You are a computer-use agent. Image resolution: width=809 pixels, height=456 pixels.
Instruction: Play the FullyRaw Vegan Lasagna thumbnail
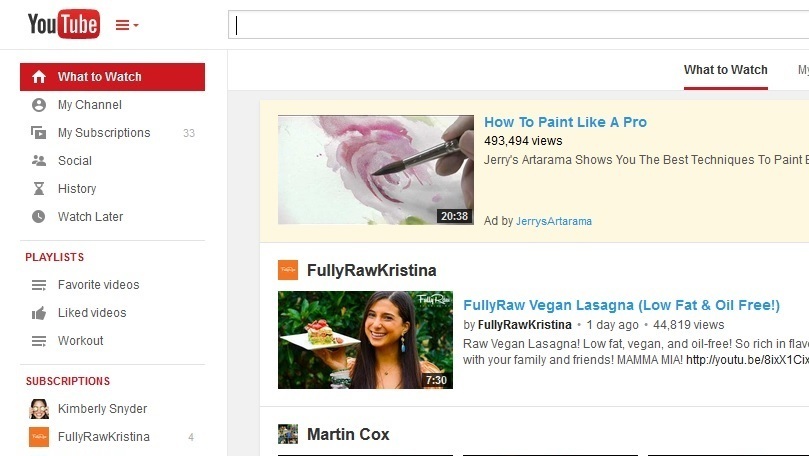tap(365, 340)
